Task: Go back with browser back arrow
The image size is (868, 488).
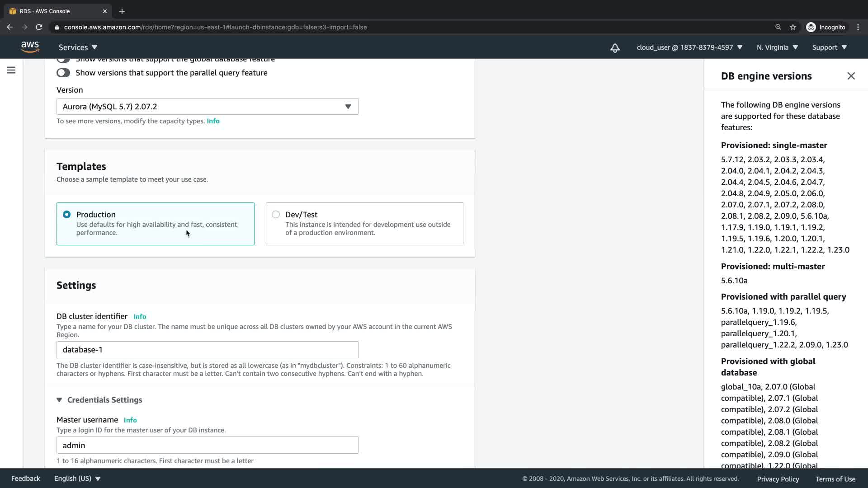Action: tap(10, 27)
